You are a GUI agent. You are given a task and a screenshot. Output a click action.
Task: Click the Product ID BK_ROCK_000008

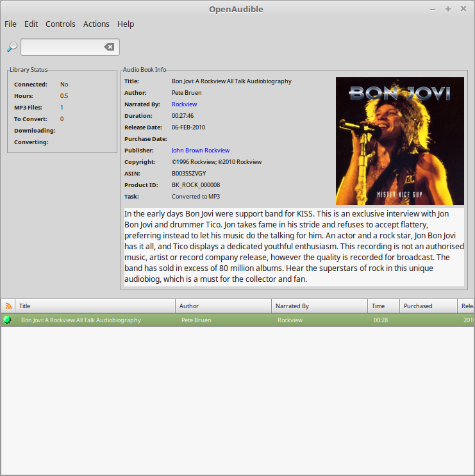pos(196,185)
